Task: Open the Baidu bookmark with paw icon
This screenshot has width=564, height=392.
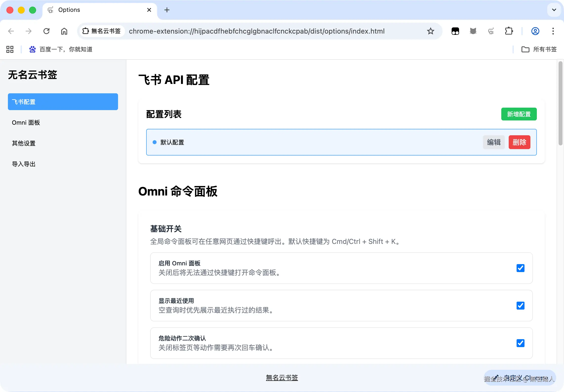Action: [x=61, y=49]
